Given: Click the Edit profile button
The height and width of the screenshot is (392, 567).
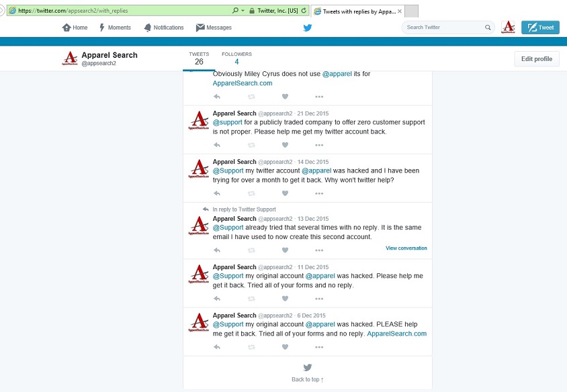Looking at the screenshot, I should [x=537, y=59].
